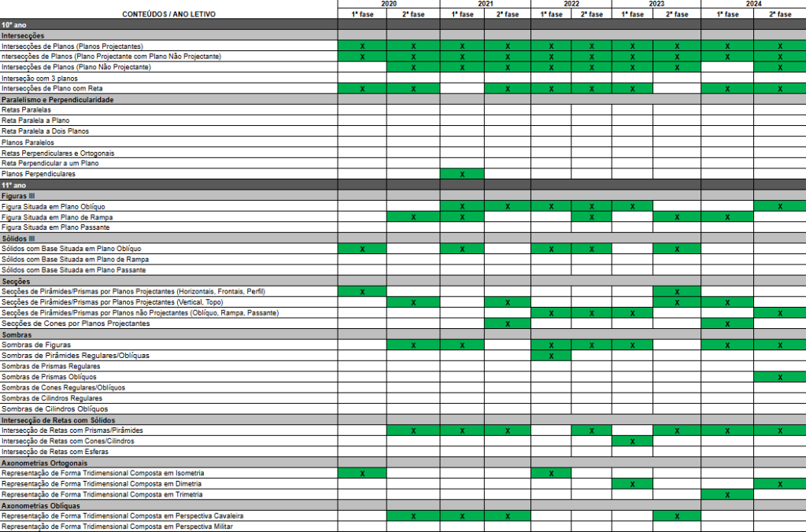Select '1ª fase' header under 2021
This screenshot has width=806, height=532.
(x=461, y=14)
